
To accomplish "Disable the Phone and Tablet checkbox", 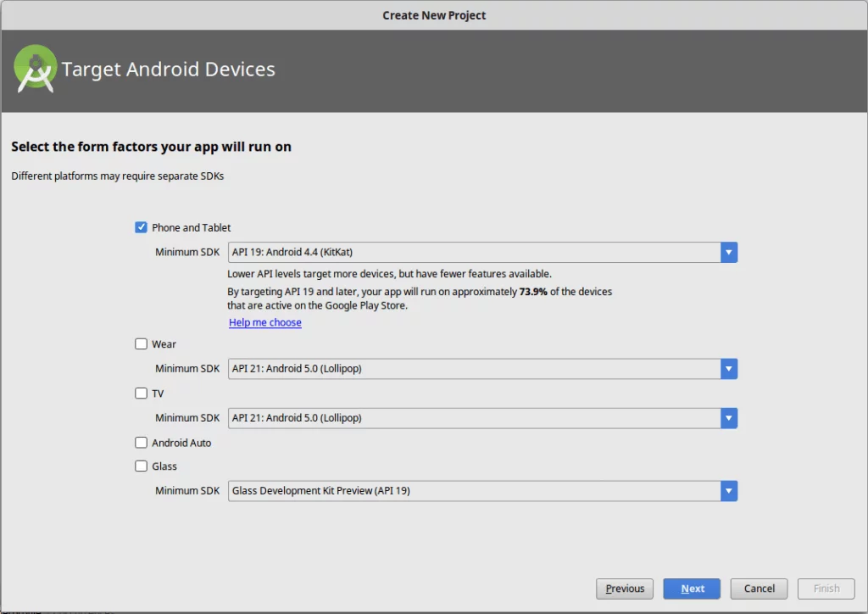I will (x=141, y=226).
